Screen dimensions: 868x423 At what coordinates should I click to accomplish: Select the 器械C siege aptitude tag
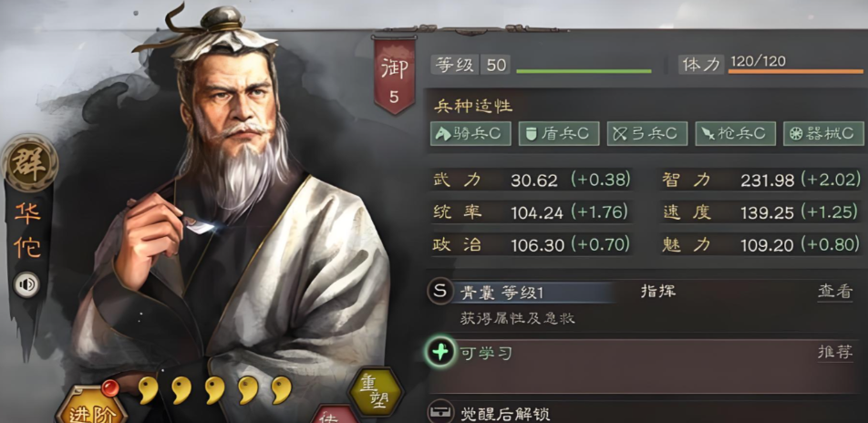point(823,134)
